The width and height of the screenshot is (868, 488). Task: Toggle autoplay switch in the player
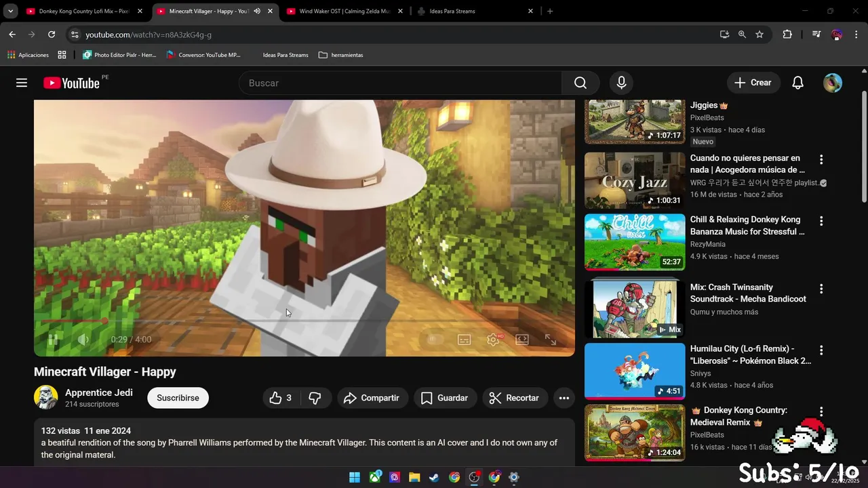click(435, 340)
